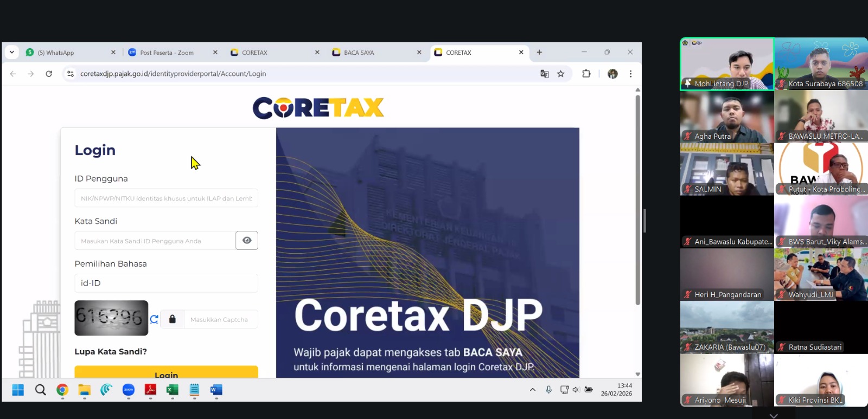Open the Zoom app on the taskbar
The image size is (868, 419).
tap(129, 390)
